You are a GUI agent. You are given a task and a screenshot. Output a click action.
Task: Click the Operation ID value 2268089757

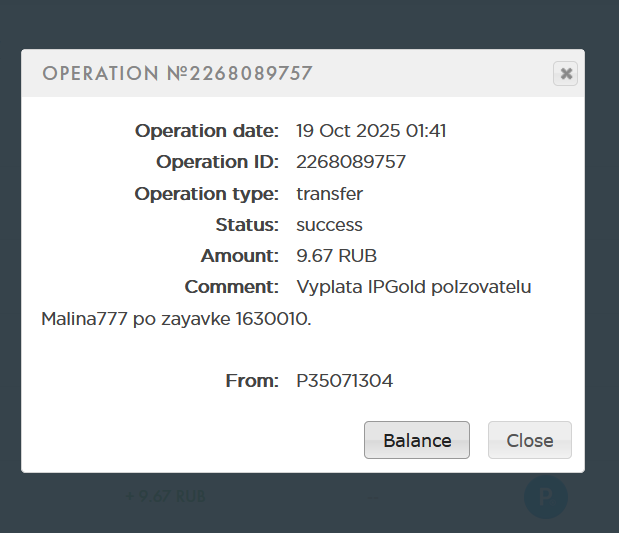tap(351, 162)
